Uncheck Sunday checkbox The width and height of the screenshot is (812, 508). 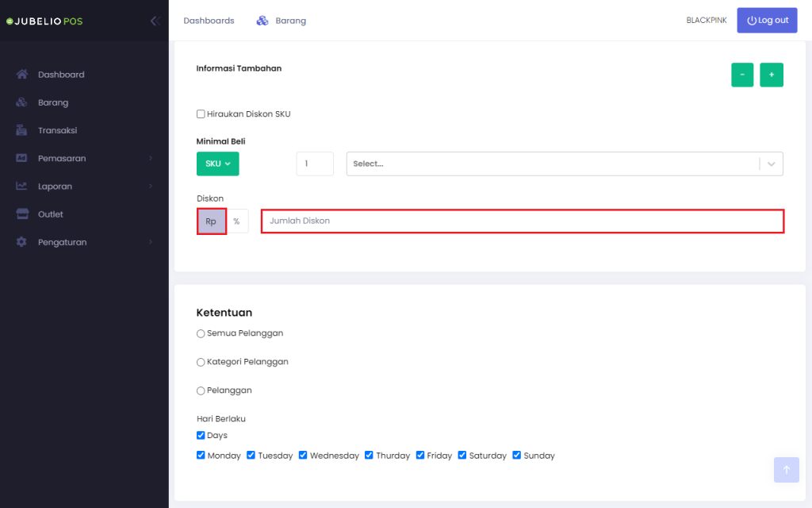click(x=517, y=455)
